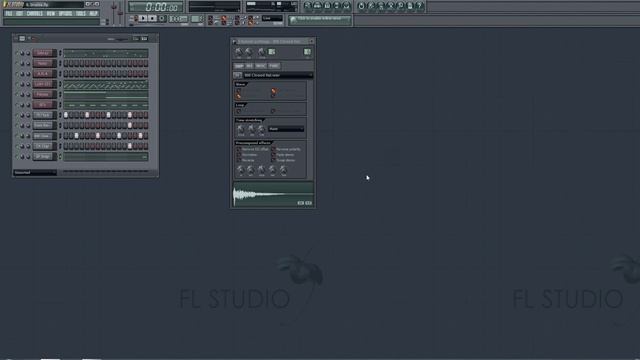Click the 808 Closed Hat channel button
The width and height of the screenshot is (640, 360).
(44, 136)
